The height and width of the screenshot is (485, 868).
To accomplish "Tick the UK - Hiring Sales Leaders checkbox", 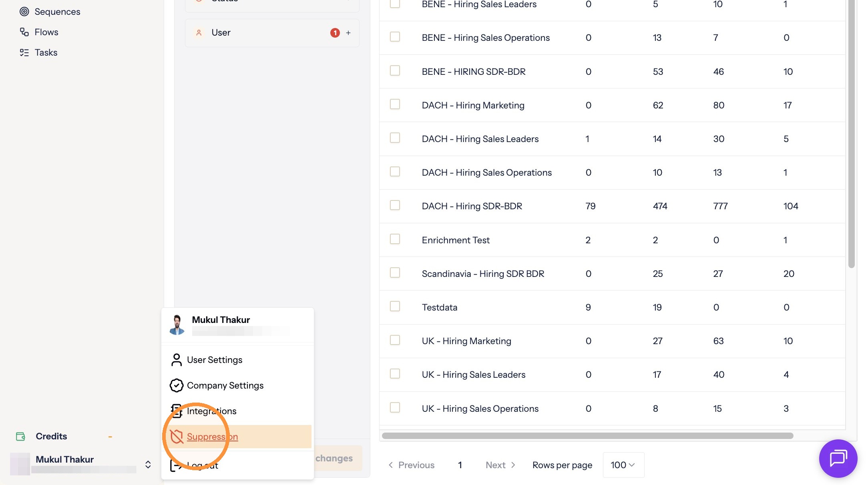I will click(x=395, y=374).
